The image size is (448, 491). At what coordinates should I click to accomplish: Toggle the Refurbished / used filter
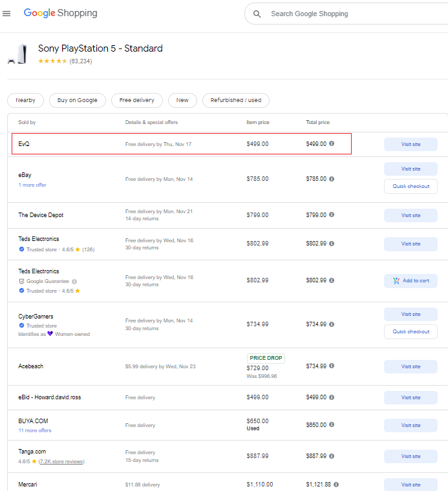pyautogui.click(x=236, y=100)
